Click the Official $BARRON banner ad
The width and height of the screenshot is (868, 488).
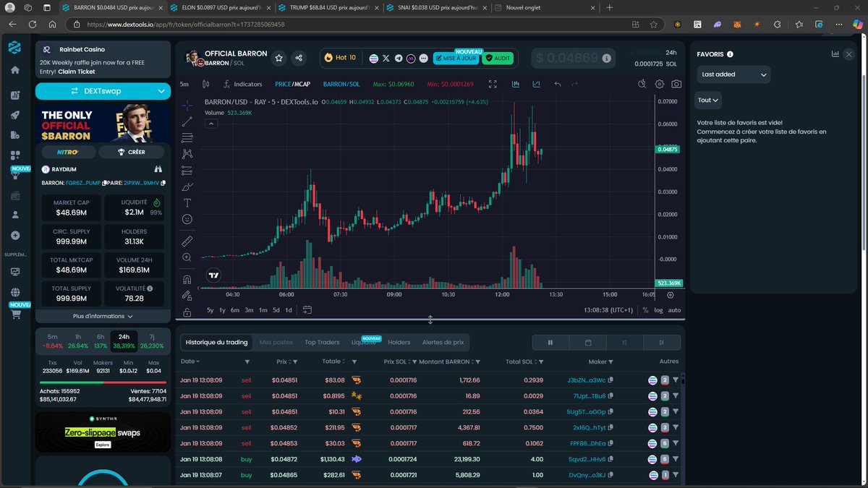(103, 123)
